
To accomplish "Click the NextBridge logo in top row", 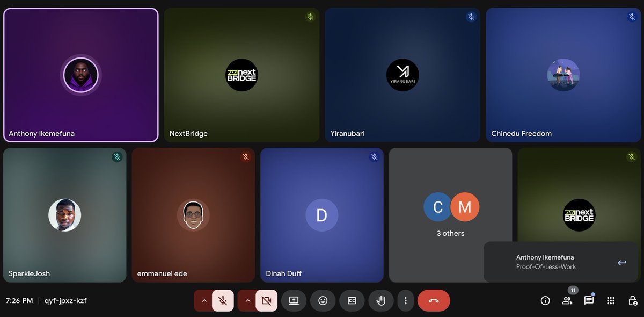I will (241, 75).
